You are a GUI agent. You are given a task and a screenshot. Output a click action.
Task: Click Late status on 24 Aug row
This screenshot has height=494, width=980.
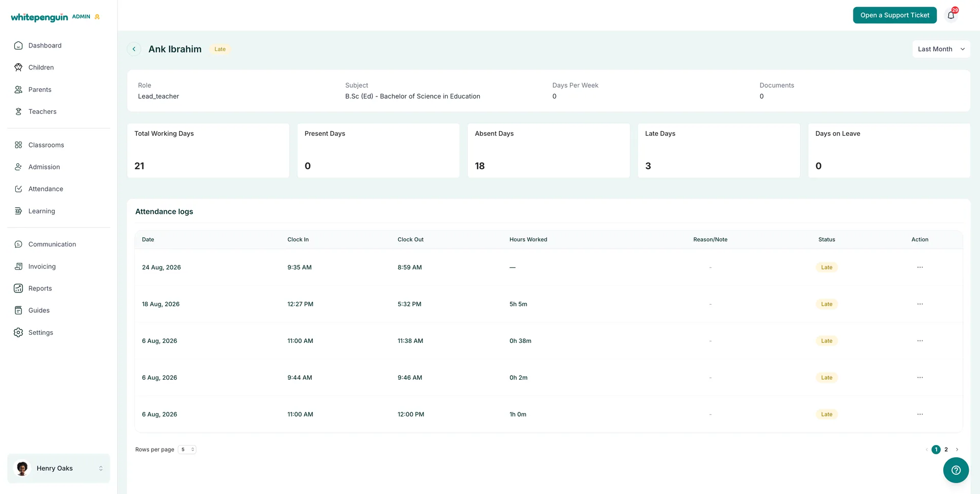tap(826, 267)
